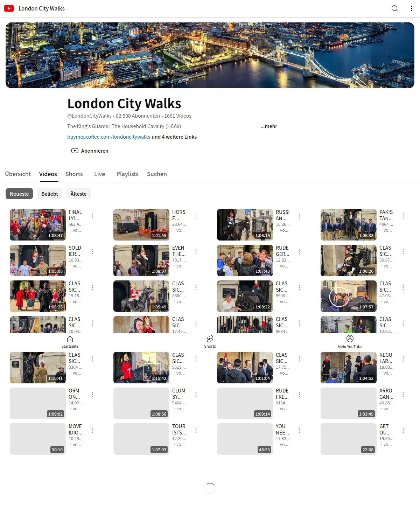Play the SOLDIER video thumbnail 1:05:08
This screenshot has height=515, width=420.
click(x=38, y=260)
